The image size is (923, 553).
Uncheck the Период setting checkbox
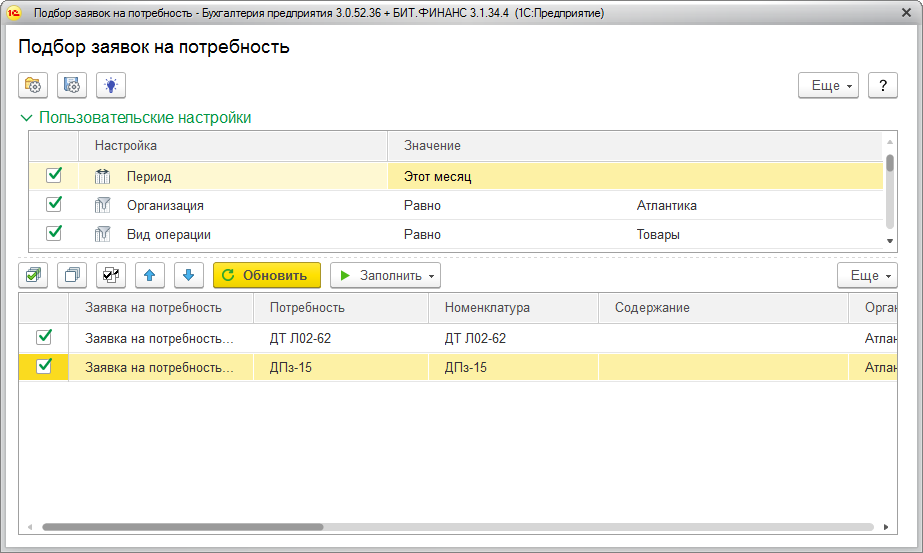pos(54,176)
